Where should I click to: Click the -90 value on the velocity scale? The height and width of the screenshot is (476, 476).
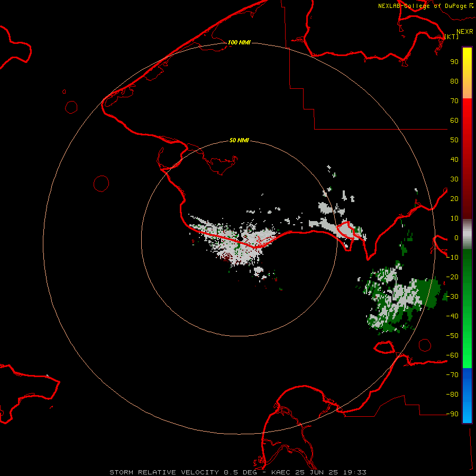(x=452, y=414)
